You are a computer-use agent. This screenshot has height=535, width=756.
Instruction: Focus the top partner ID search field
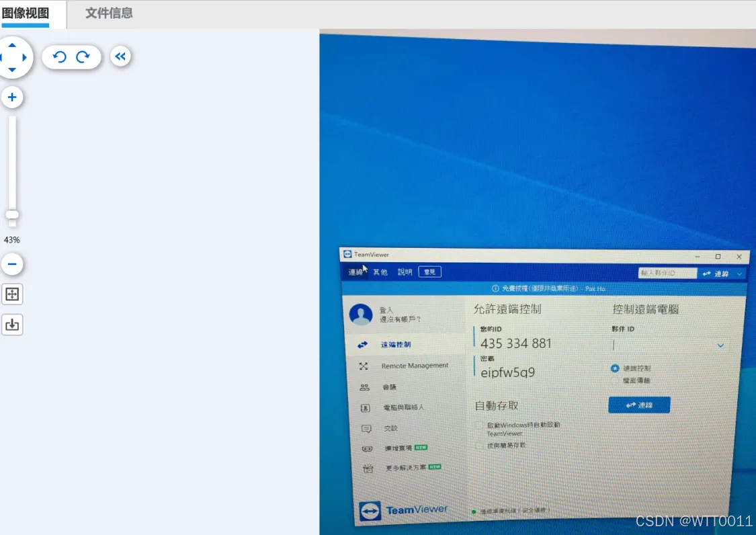(x=667, y=273)
